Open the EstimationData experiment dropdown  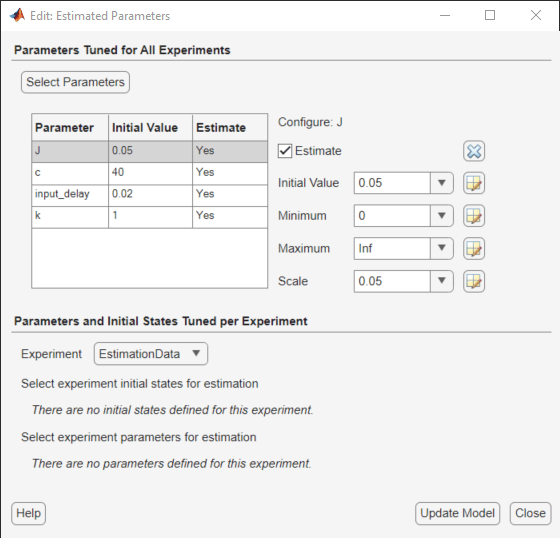click(x=151, y=354)
